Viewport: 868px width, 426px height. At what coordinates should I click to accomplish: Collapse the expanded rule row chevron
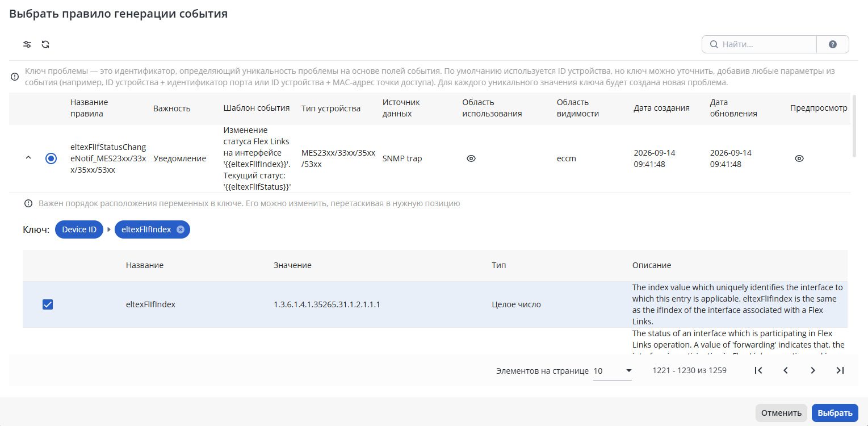(x=28, y=158)
